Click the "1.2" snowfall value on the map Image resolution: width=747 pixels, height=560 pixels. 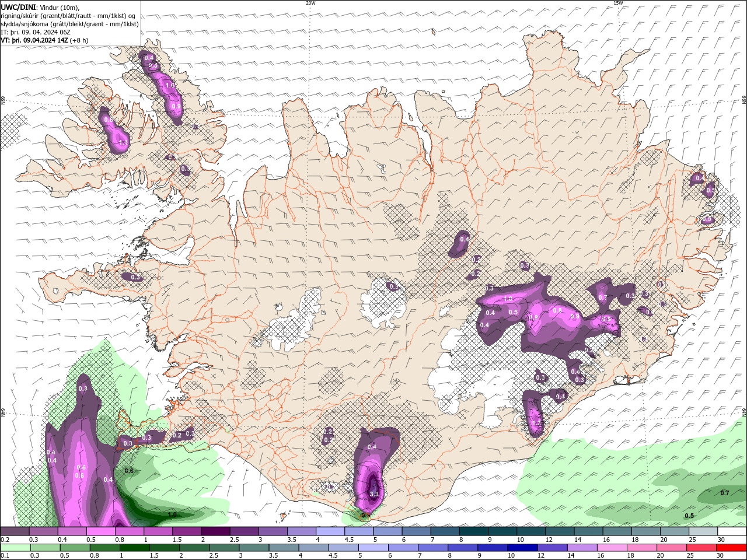click(x=537, y=423)
